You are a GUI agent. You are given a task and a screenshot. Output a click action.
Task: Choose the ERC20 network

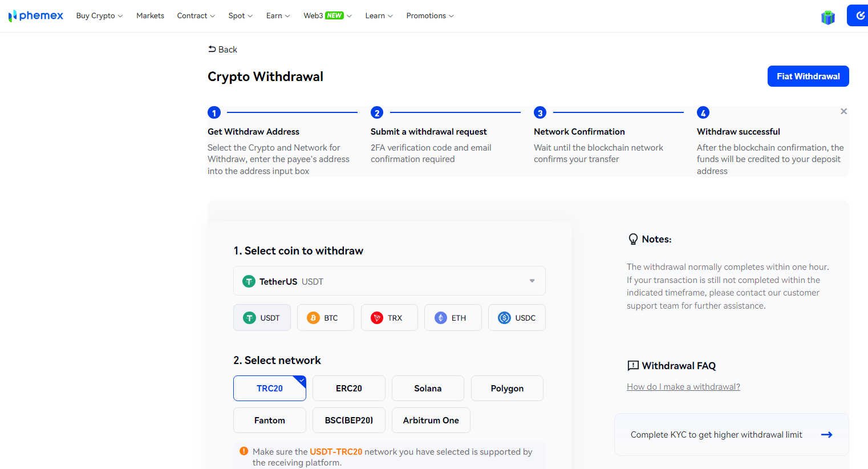coord(349,388)
